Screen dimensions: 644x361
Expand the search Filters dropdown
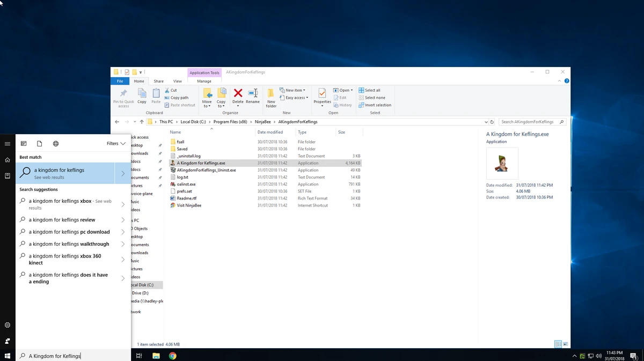point(116,144)
